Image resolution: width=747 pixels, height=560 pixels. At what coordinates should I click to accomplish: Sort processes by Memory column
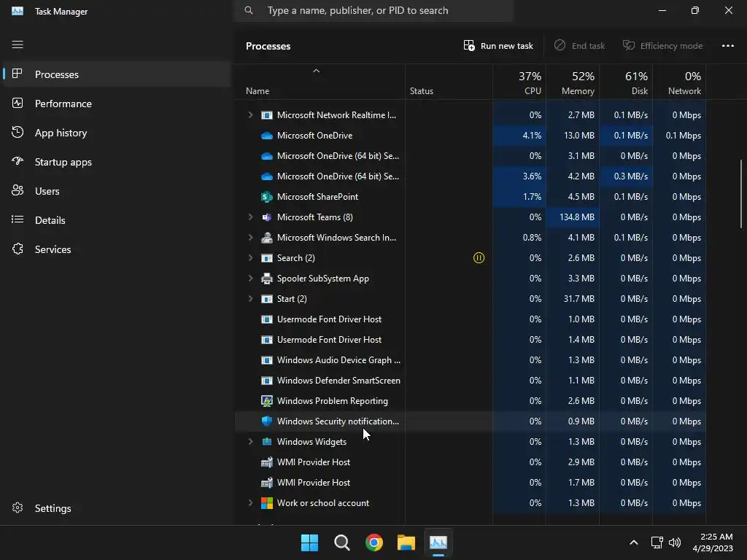tap(573, 83)
